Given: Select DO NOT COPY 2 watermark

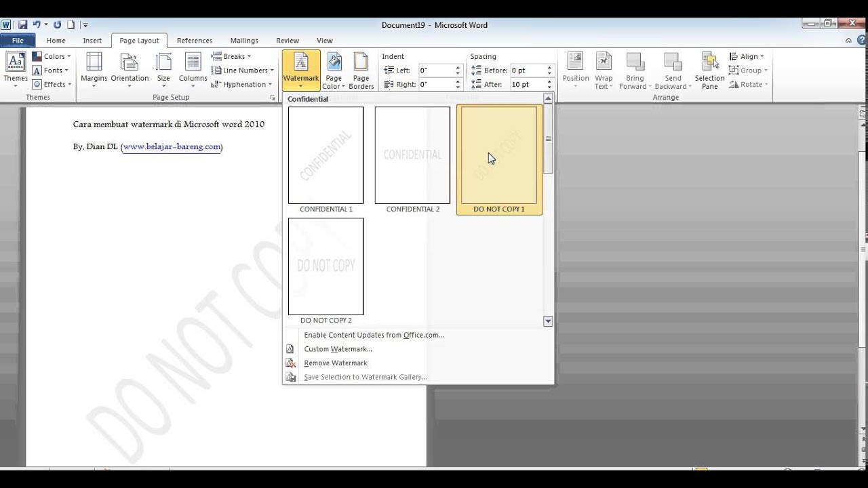Looking at the screenshot, I should pyautogui.click(x=325, y=271).
